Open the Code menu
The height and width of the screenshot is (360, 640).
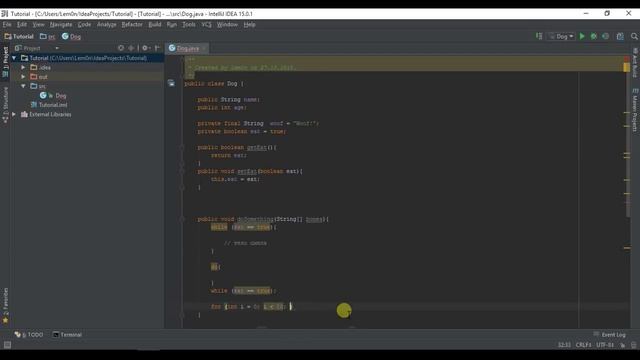84,24
